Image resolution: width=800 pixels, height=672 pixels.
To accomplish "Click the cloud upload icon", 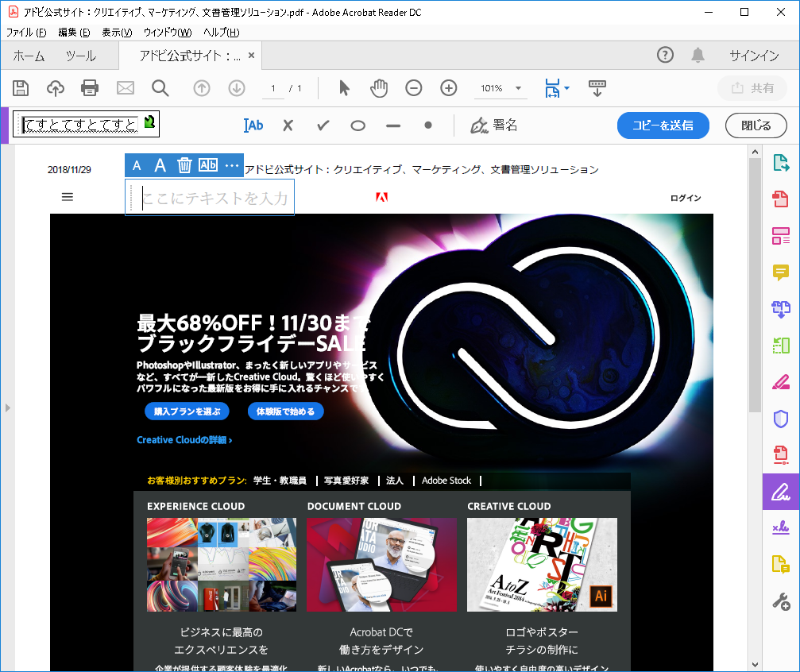I will 55,88.
